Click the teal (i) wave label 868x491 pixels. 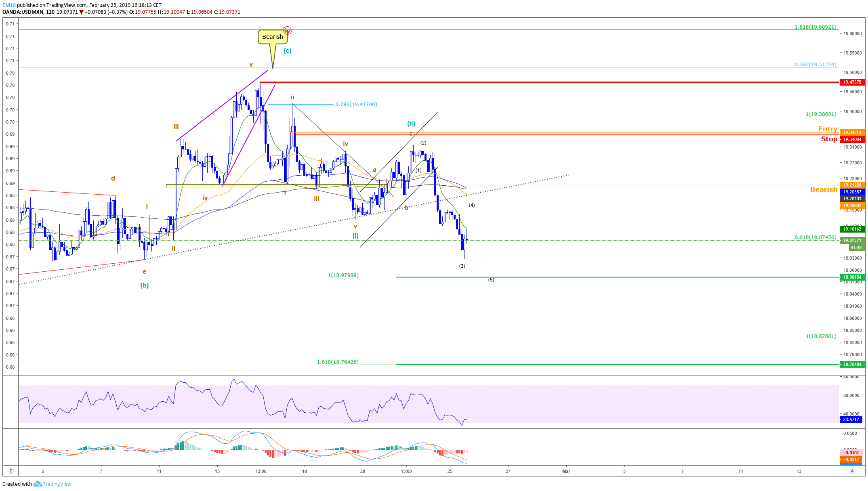[355, 235]
